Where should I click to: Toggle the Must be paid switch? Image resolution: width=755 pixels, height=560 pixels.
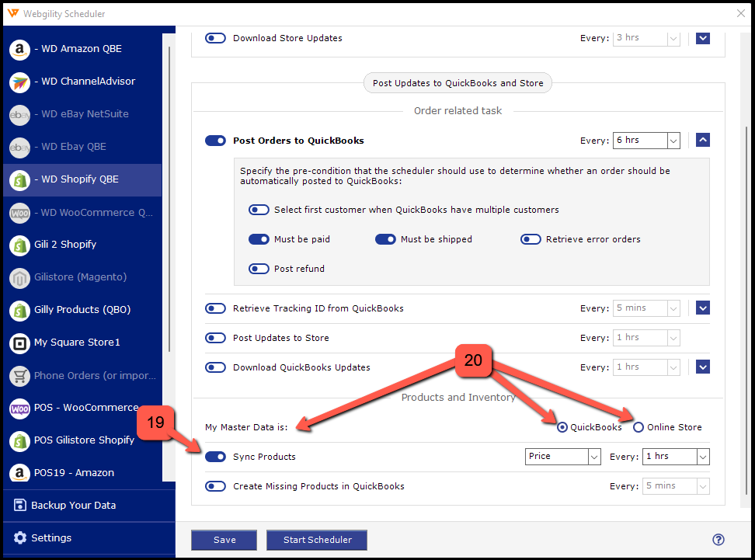tap(259, 239)
